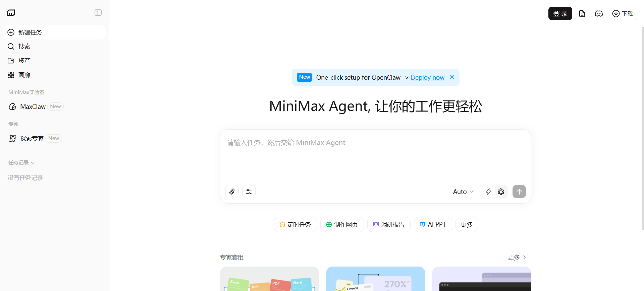Viewport: 644px width, 291px height.
Task: Open the Excel PDF Word expert card
Action: coord(270,279)
